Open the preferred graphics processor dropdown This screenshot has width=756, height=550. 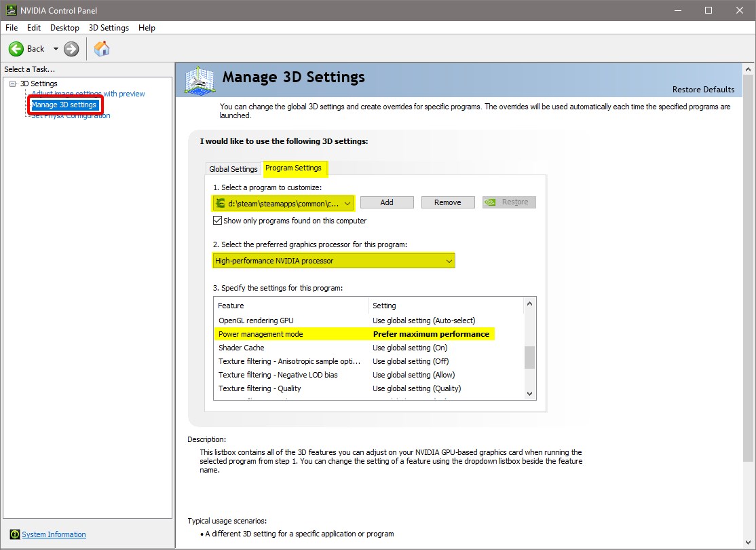(334, 261)
